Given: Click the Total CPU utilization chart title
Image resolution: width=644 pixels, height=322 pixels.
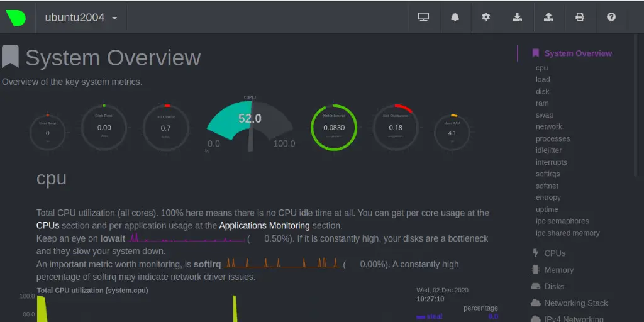Looking at the screenshot, I should [92, 291].
